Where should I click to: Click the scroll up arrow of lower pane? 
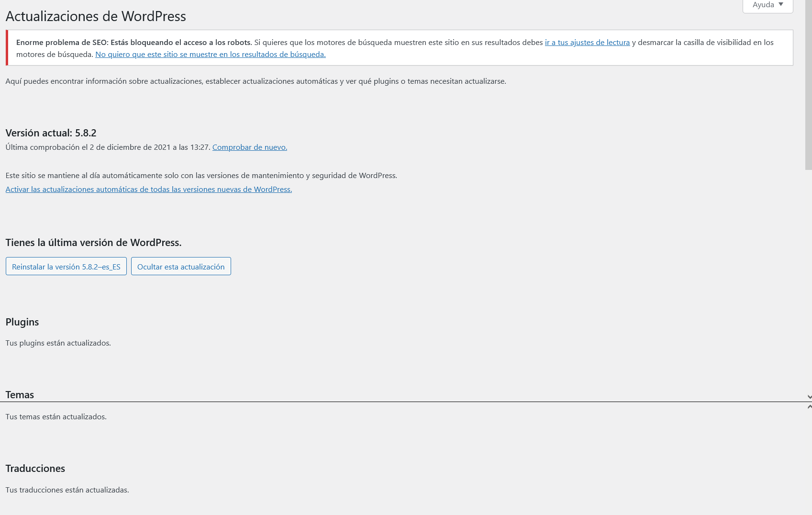tap(809, 406)
